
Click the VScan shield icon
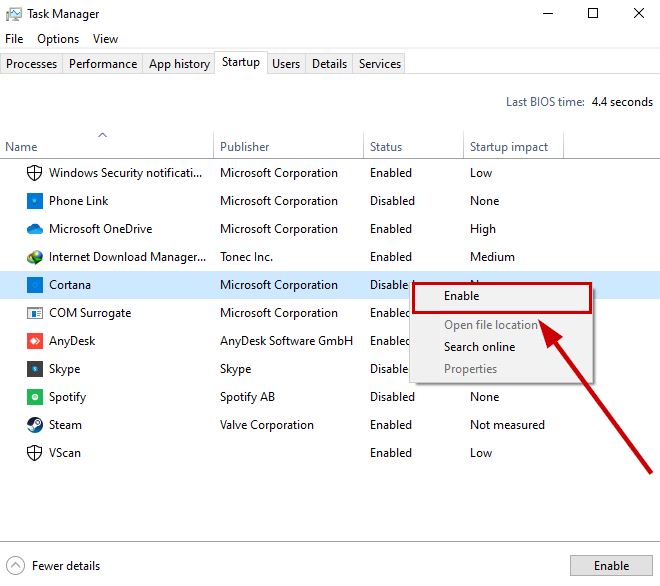35,453
